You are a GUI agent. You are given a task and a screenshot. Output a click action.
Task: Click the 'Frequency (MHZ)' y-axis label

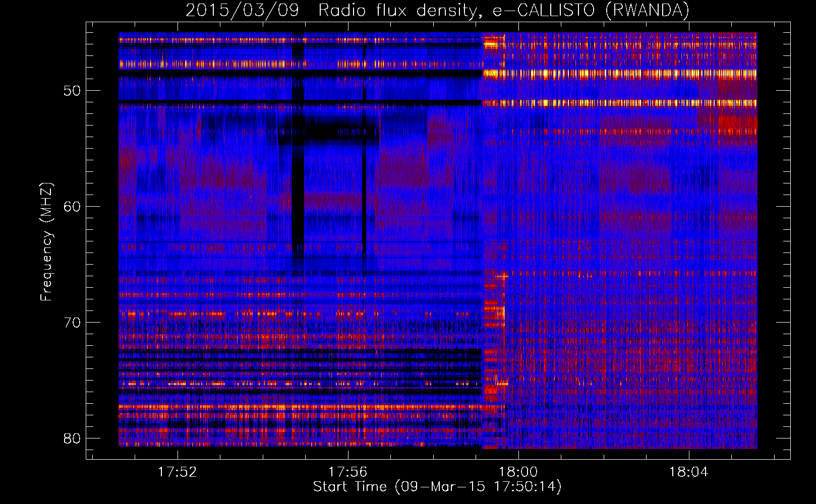pyautogui.click(x=46, y=242)
